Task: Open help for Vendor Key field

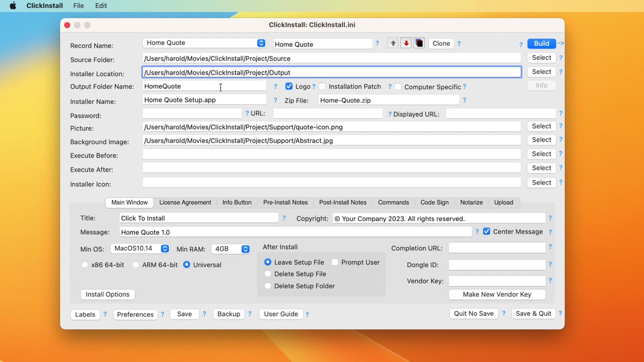Action: 550,281
